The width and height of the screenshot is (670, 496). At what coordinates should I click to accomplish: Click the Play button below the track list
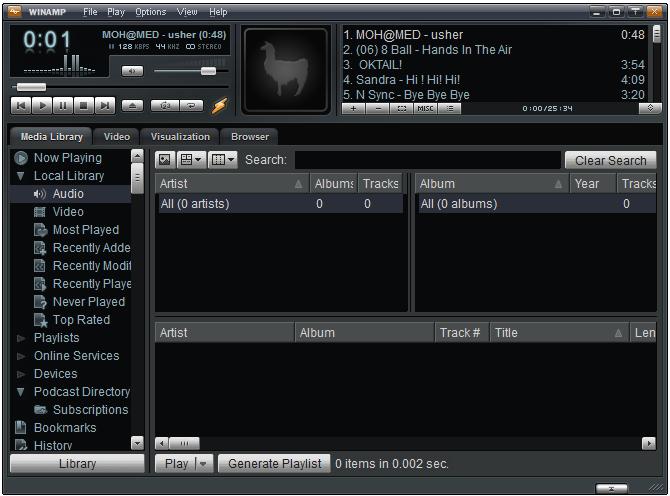pyautogui.click(x=176, y=464)
